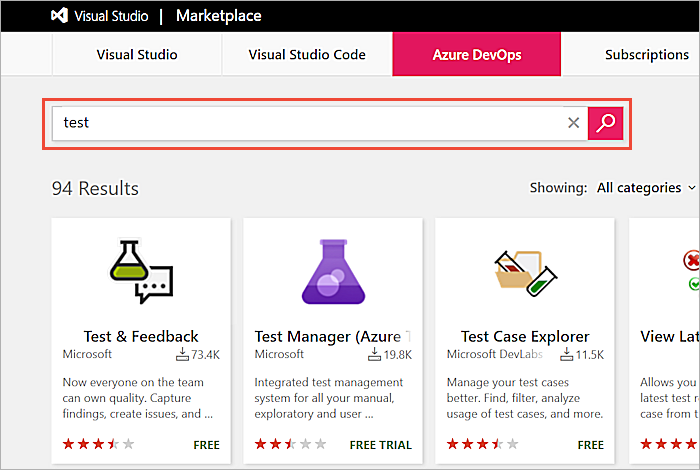Click the View Lat extension title

pyautogui.click(x=670, y=337)
